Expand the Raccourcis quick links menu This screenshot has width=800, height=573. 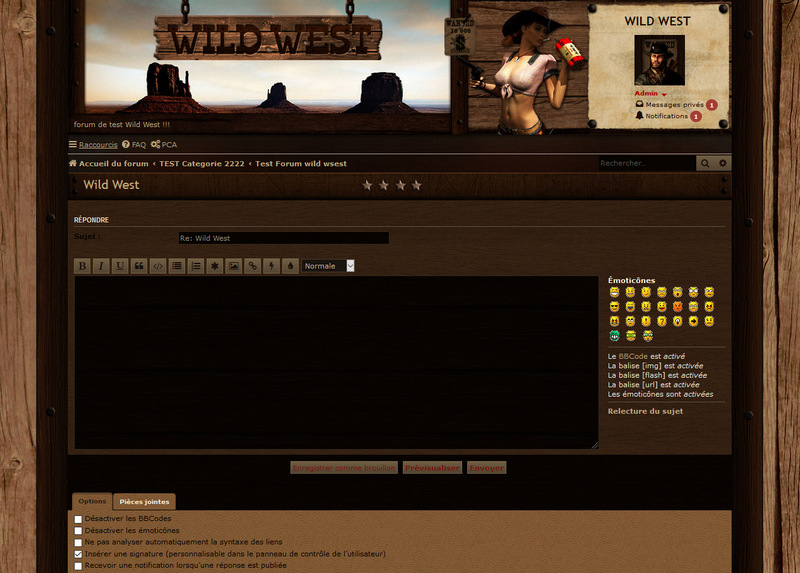[93, 145]
